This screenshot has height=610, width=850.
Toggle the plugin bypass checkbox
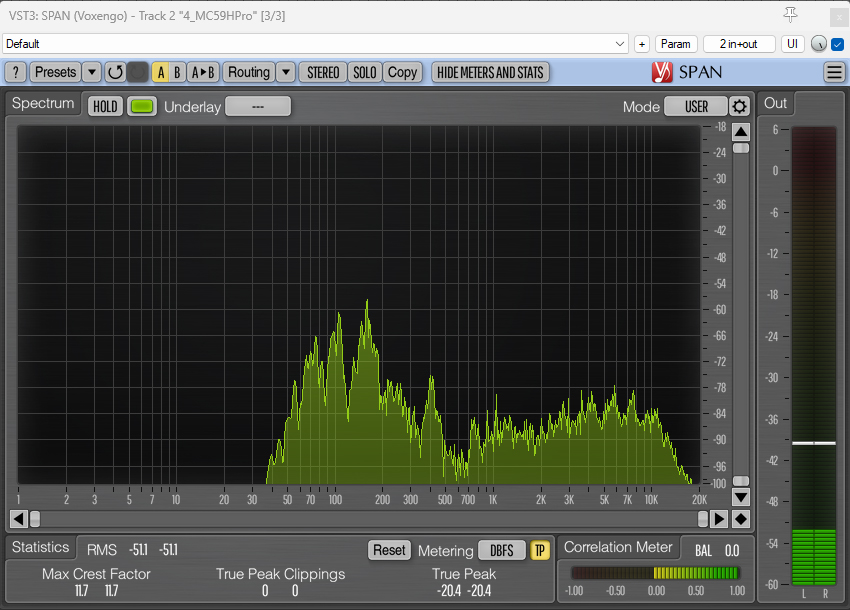(x=838, y=44)
